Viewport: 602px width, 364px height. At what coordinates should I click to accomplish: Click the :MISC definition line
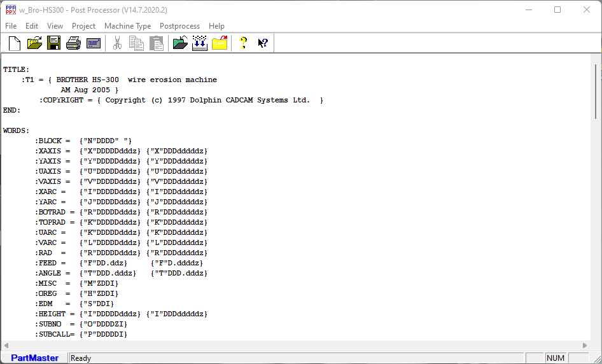point(77,283)
